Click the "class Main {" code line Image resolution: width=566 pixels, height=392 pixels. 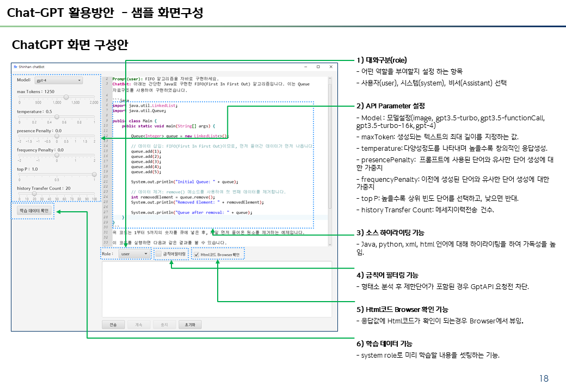[134, 121]
